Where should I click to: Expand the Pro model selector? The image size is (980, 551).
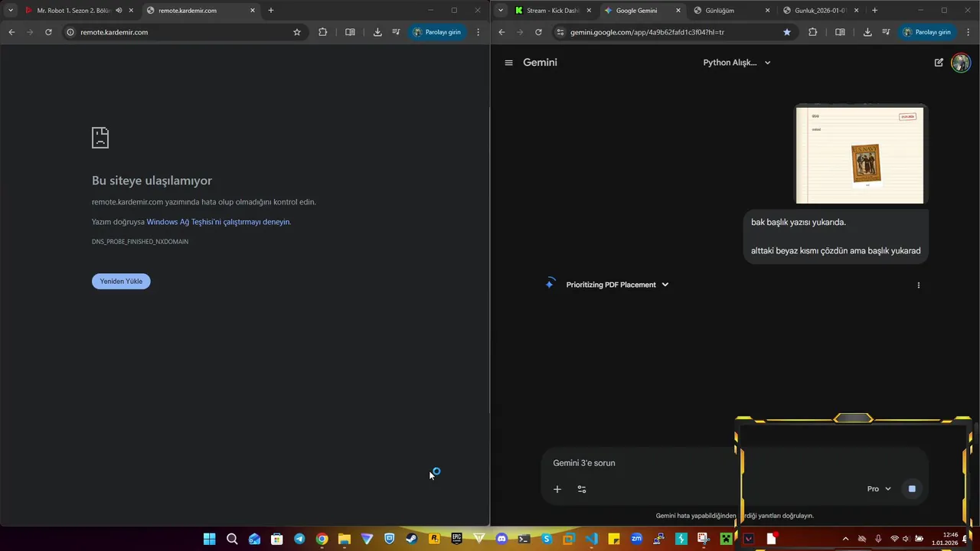pyautogui.click(x=879, y=489)
